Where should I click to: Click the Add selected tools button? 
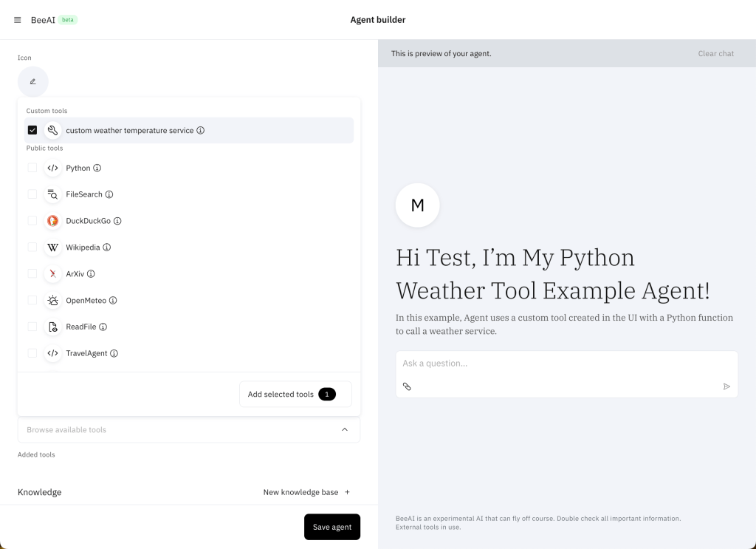click(x=295, y=395)
